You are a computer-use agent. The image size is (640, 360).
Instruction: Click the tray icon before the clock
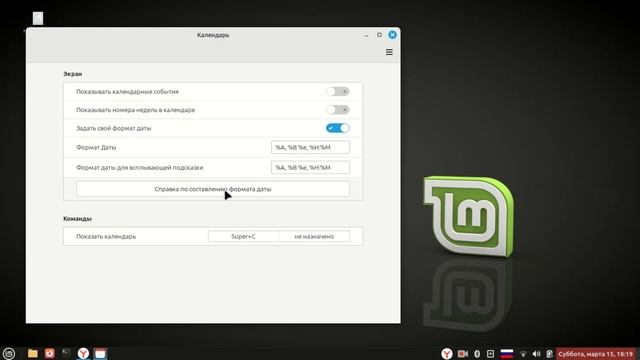pyautogui.click(x=549, y=354)
